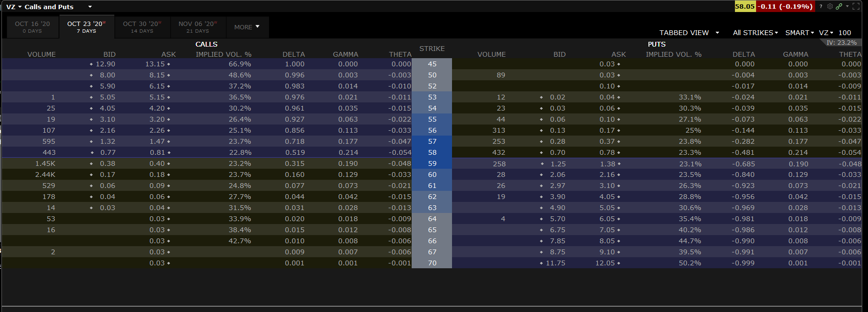The width and height of the screenshot is (868, 312).
Task: Click call bid 12.90 at strike 45
Action: tap(105, 64)
